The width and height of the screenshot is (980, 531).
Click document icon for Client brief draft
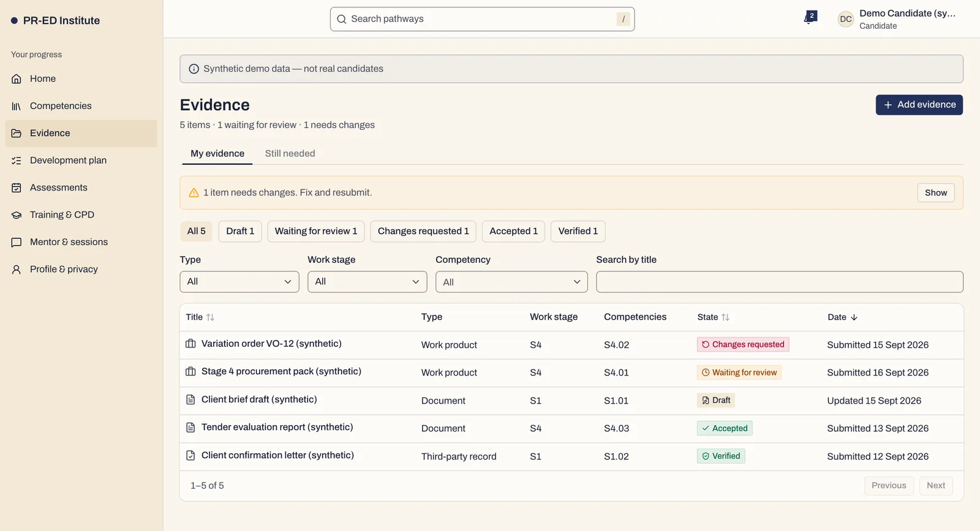click(190, 399)
